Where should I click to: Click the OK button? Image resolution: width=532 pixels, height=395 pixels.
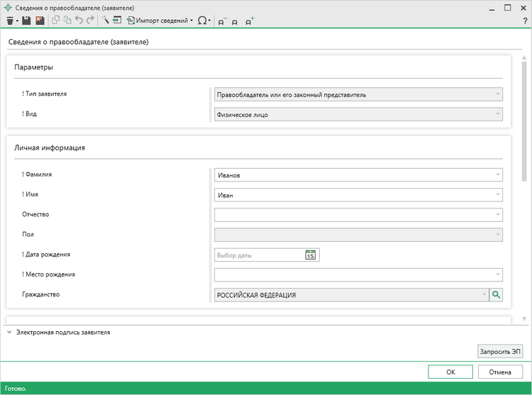(x=450, y=372)
